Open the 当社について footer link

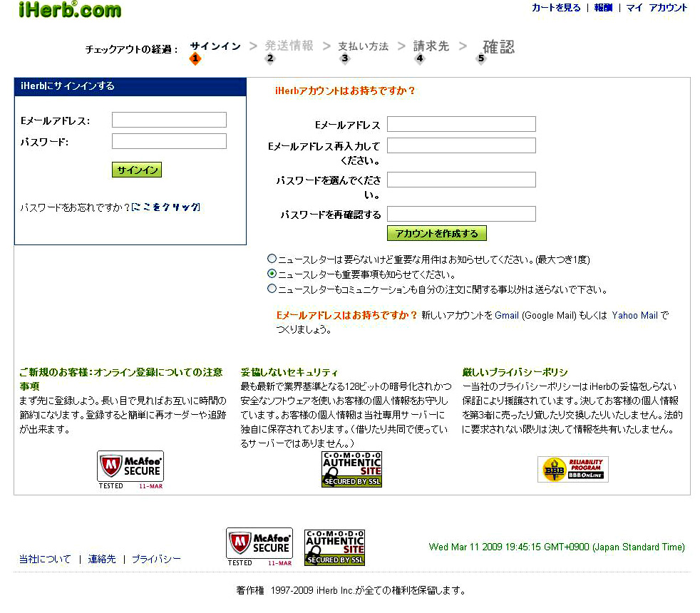(x=45, y=559)
